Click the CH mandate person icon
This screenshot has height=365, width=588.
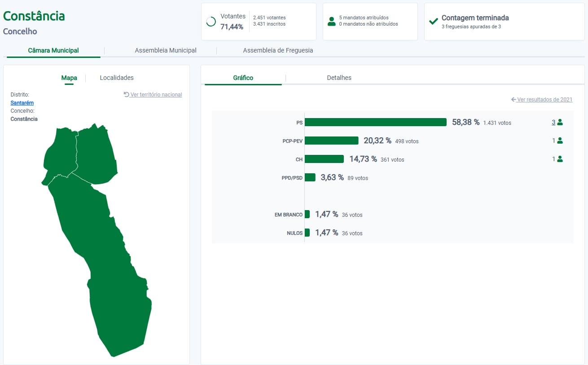pos(560,159)
